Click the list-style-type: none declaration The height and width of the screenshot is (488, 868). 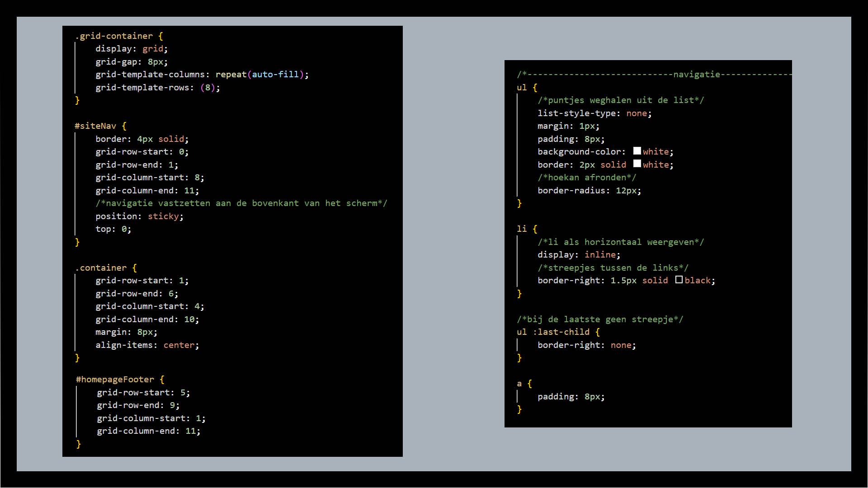pos(594,113)
